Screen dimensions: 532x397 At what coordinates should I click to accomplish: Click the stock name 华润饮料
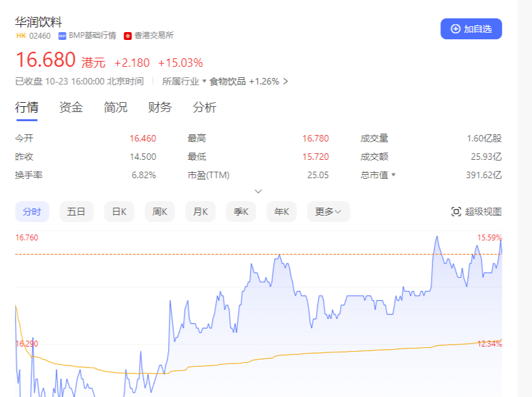tap(39, 22)
